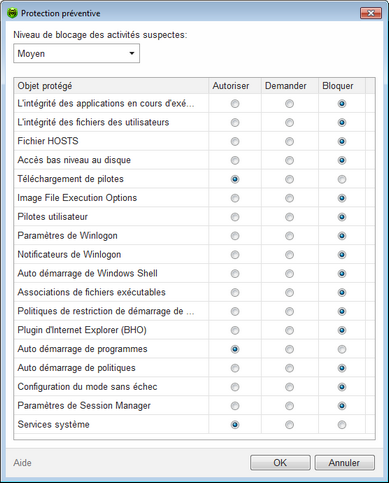Open the Moyen blocking level dropdown
This screenshot has width=389, height=483.
point(76,54)
